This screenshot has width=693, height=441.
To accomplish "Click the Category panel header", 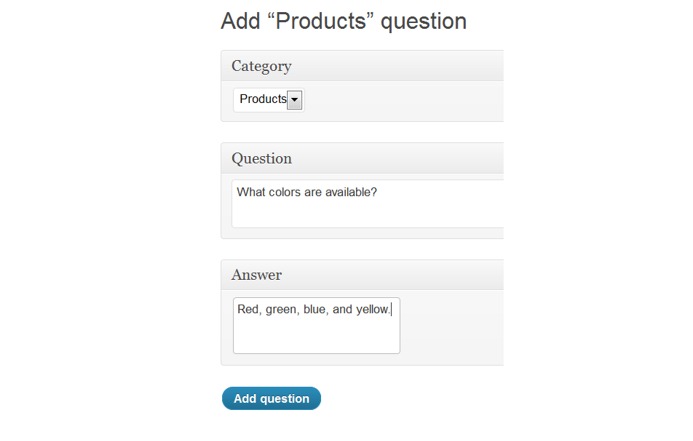I will pos(262,66).
